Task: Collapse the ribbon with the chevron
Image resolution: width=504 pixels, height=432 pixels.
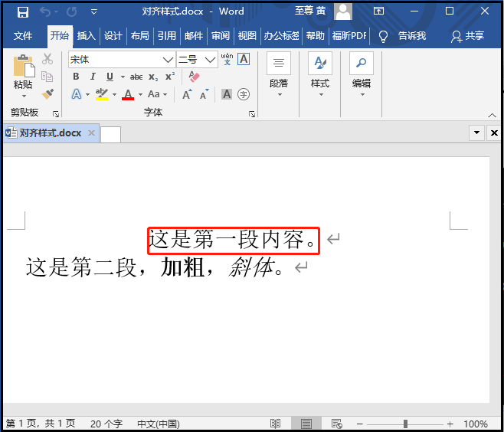Action: click(492, 115)
